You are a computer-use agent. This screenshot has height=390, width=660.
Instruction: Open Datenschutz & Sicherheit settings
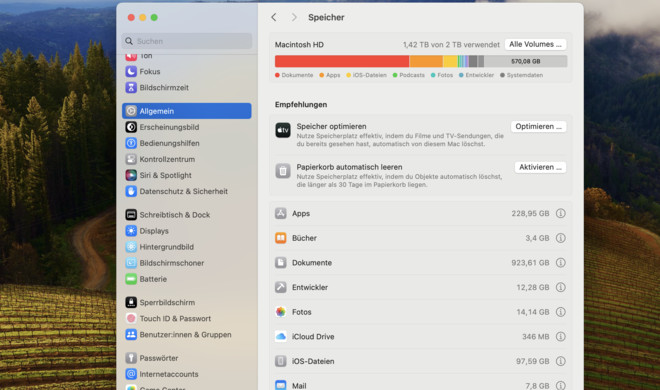pyautogui.click(x=186, y=191)
